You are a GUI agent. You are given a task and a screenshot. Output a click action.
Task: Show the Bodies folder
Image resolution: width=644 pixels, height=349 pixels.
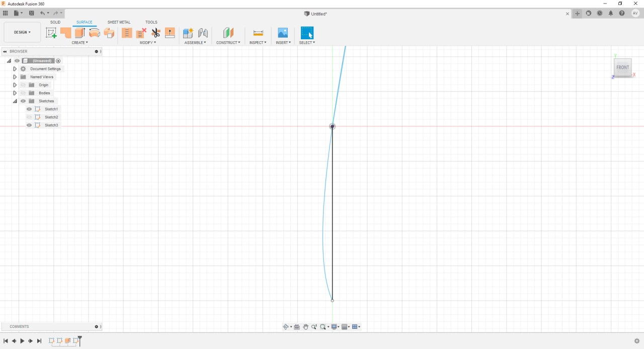[x=23, y=93]
